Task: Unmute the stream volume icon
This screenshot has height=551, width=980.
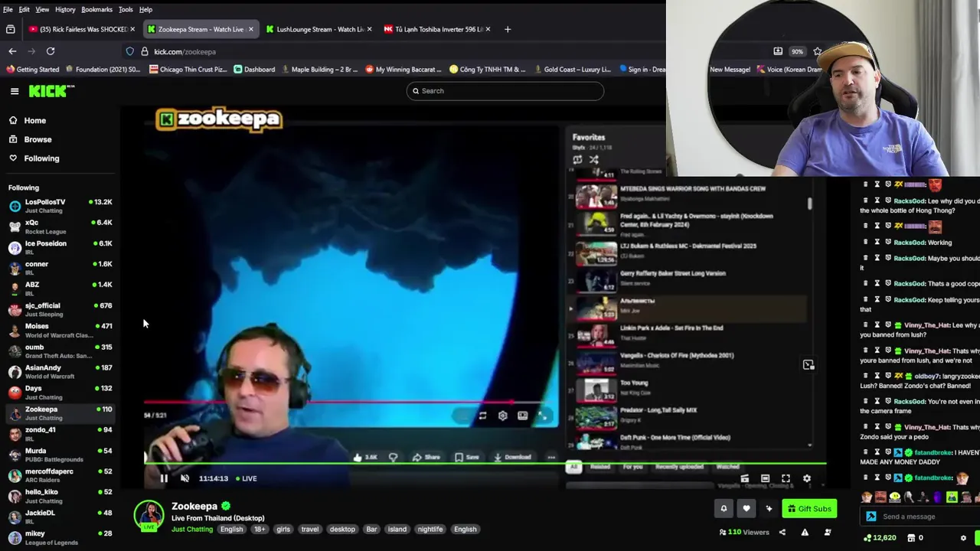Action: pos(185,478)
